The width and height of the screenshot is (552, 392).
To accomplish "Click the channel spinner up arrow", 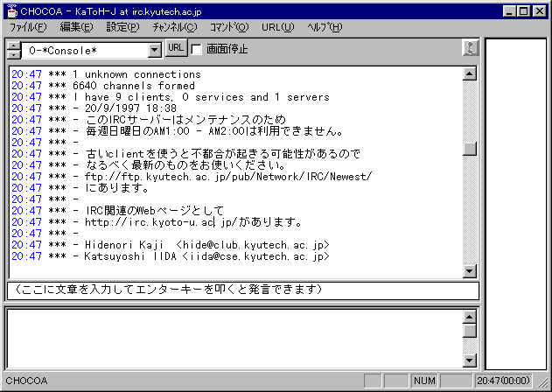I will point(11,45).
